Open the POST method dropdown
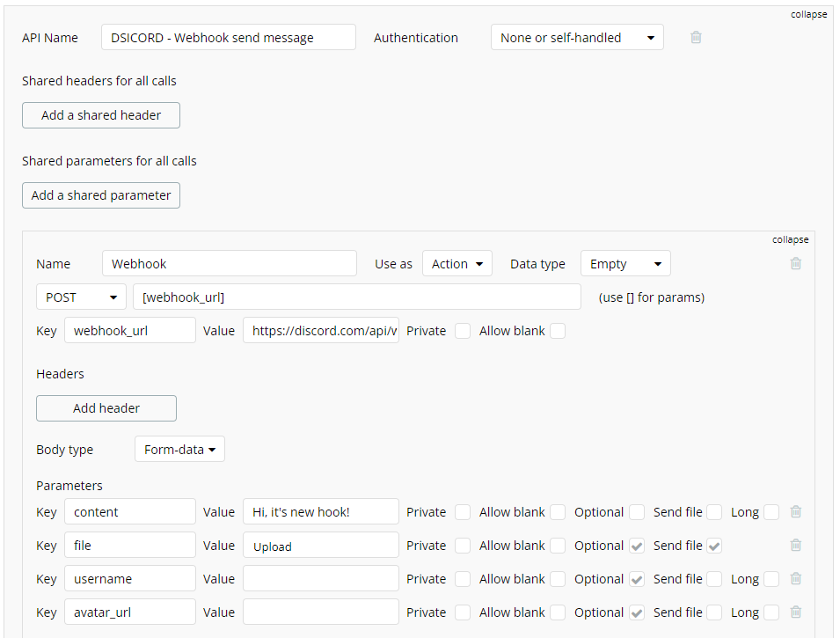The height and width of the screenshot is (638, 840). (x=81, y=297)
